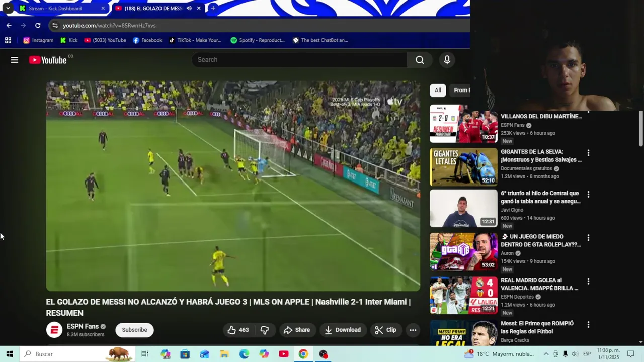Start voice search with the microphone icon
This screenshot has height=362, width=644.
tap(447, 60)
